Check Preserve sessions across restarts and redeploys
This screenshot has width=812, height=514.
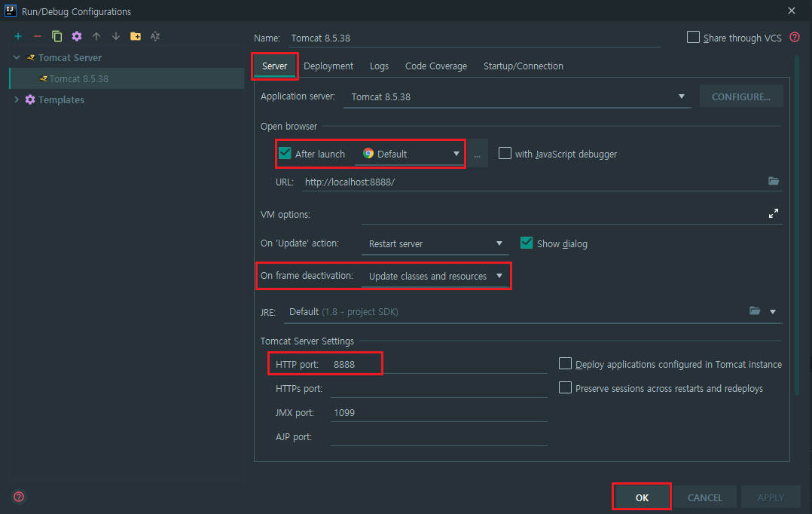coord(565,387)
